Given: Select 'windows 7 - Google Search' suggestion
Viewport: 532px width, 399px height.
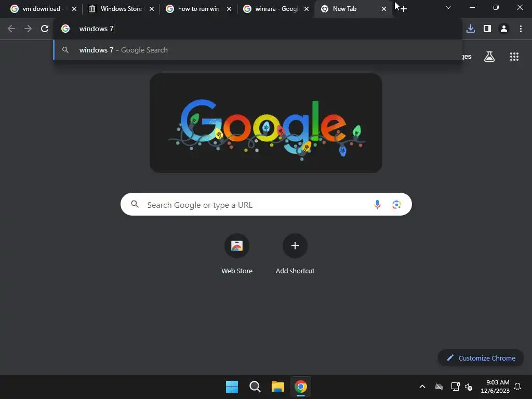Looking at the screenshot, I should click(258, 50).
